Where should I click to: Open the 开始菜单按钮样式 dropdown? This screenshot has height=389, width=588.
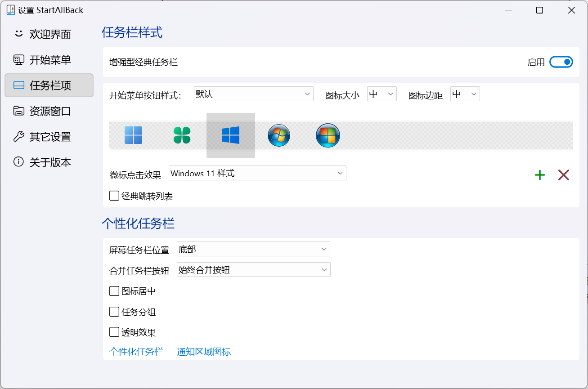tap(254, 94)
